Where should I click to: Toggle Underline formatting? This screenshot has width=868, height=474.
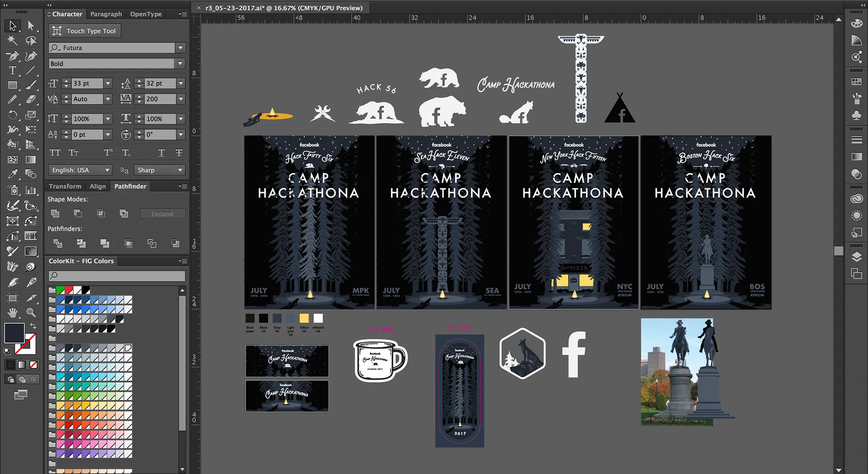click(161, 153)
